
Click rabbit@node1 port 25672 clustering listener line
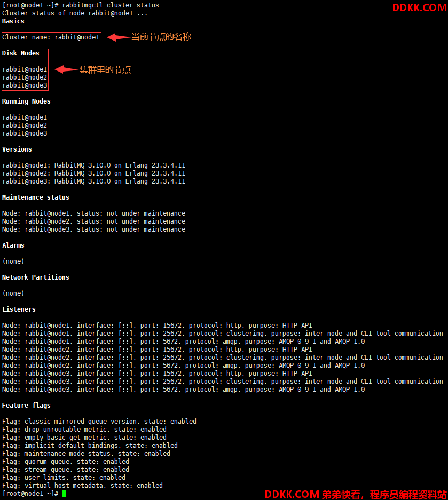pos(223,333)
